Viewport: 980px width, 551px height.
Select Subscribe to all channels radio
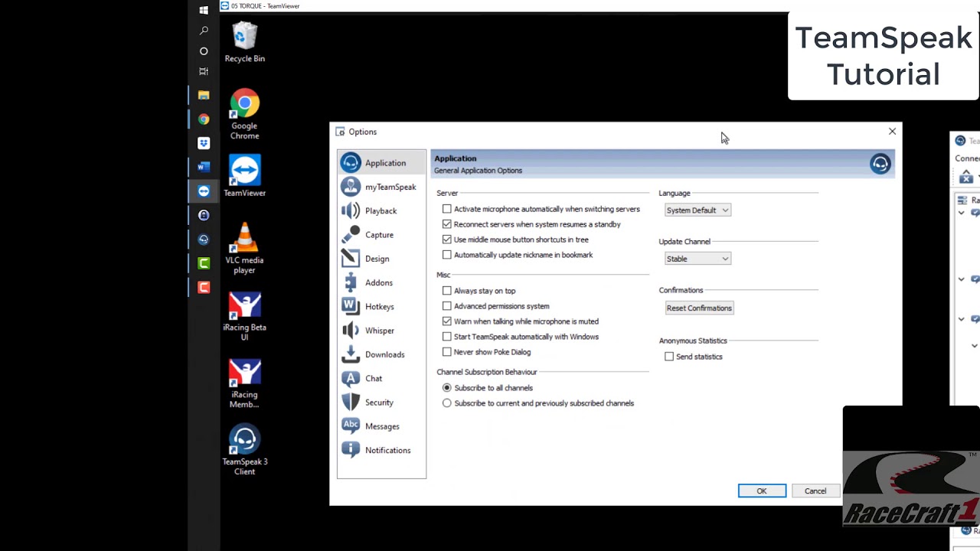point(447,388)
